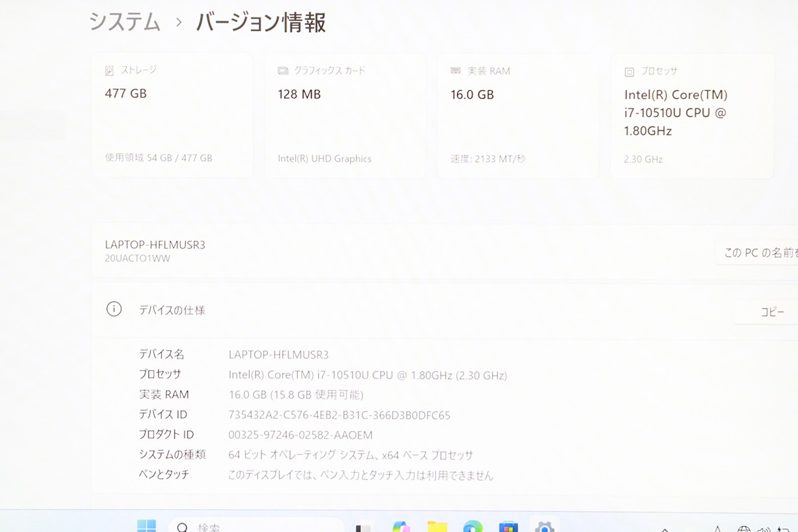Select the デバイス ID value 735432A2-C576-4EB2
The width and height of the screenshot is (798, 532).
[339, 415]
